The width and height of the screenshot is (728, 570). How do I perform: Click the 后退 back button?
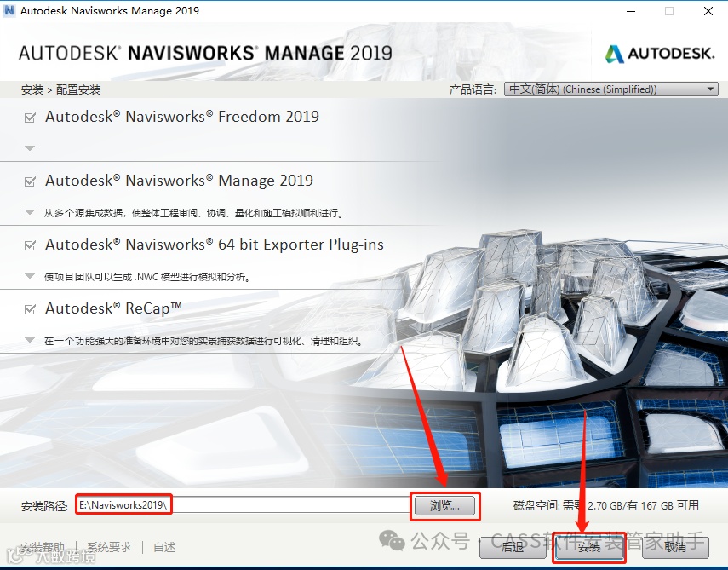513,547
